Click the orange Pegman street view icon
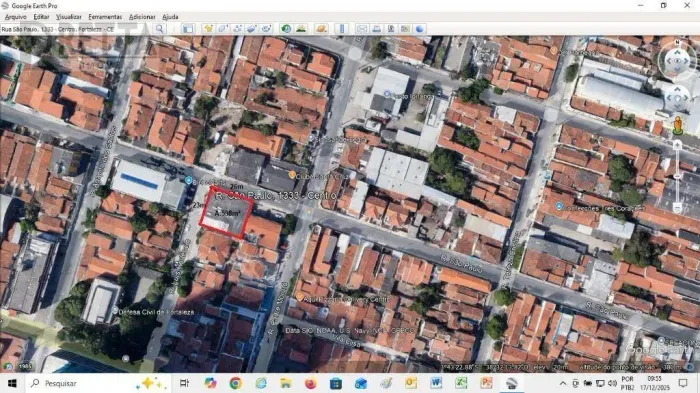The image size is (700, 393). pyautogui.click(x=677, y=125)
